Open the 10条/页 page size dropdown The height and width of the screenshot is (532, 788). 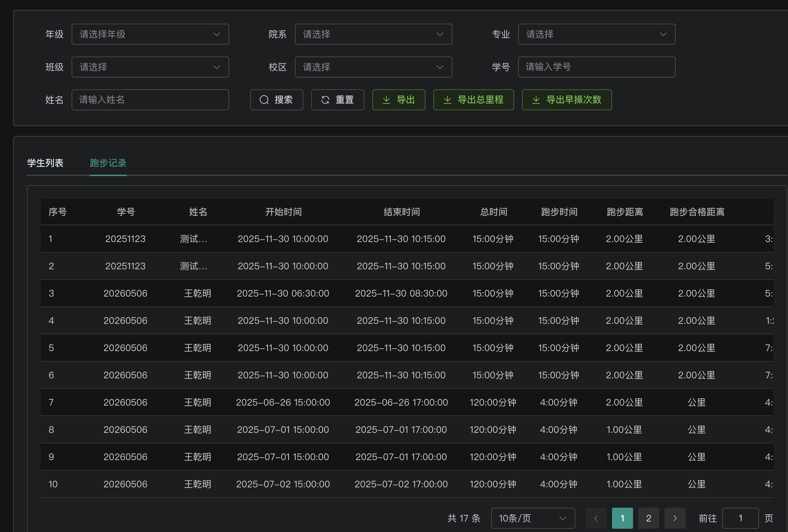[533, 518]
